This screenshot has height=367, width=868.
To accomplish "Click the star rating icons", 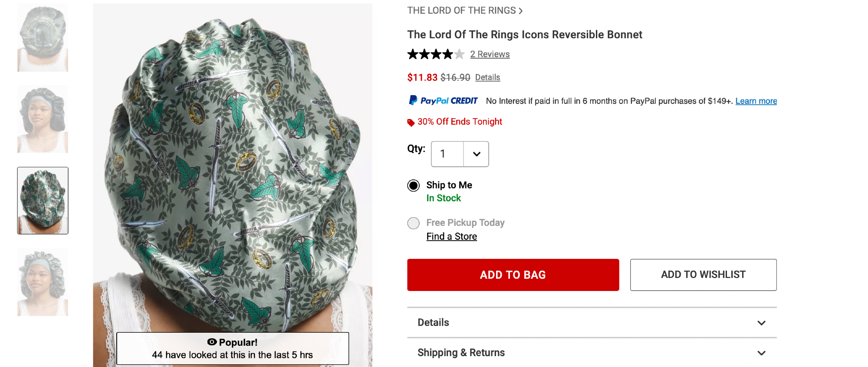I will (435, 54).
